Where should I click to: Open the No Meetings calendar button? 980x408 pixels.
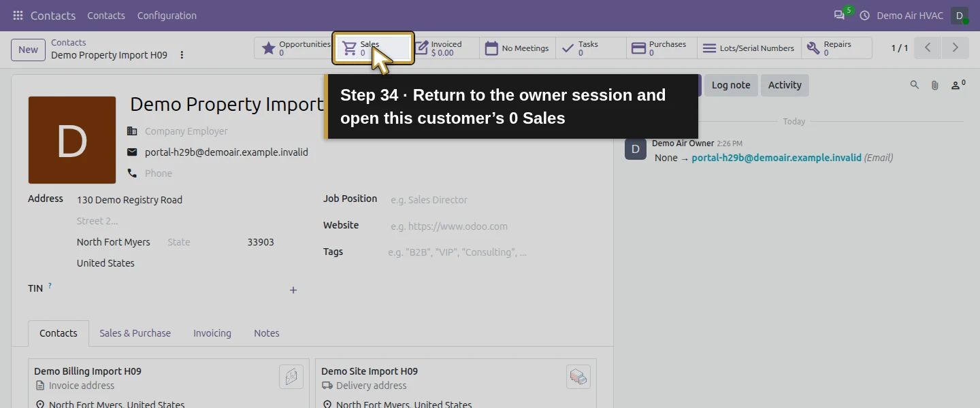pyautogui.click(x=517, y=48)
